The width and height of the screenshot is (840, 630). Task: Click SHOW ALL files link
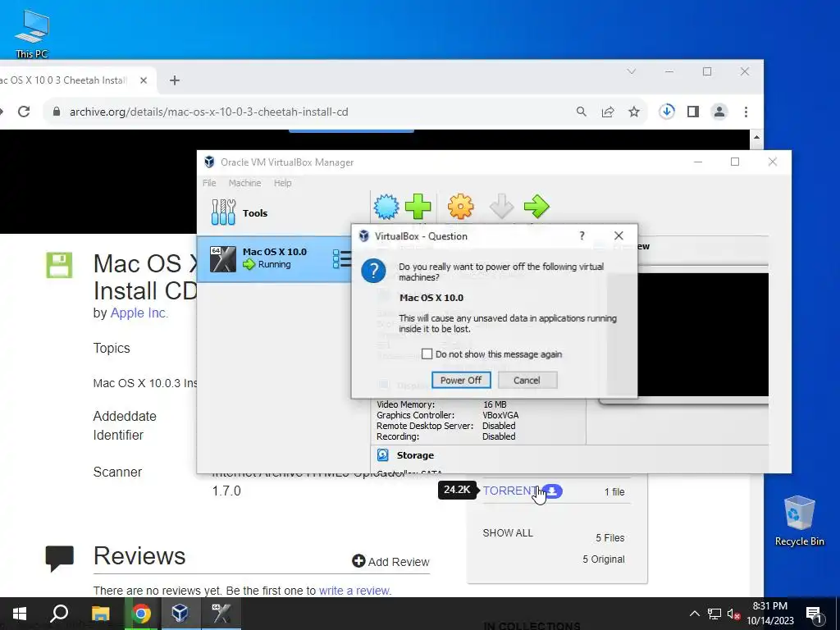pyautogui.click(x=508, y=533)
